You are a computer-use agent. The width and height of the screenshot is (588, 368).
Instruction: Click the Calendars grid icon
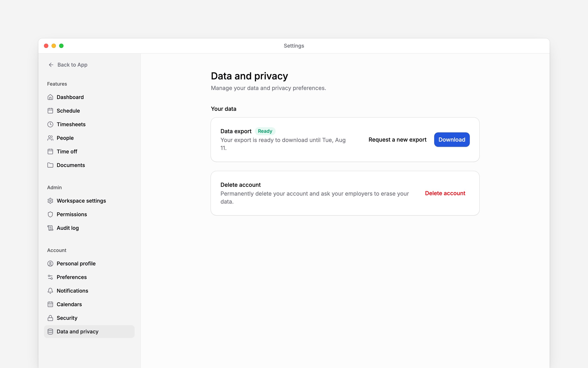(50, 304)
